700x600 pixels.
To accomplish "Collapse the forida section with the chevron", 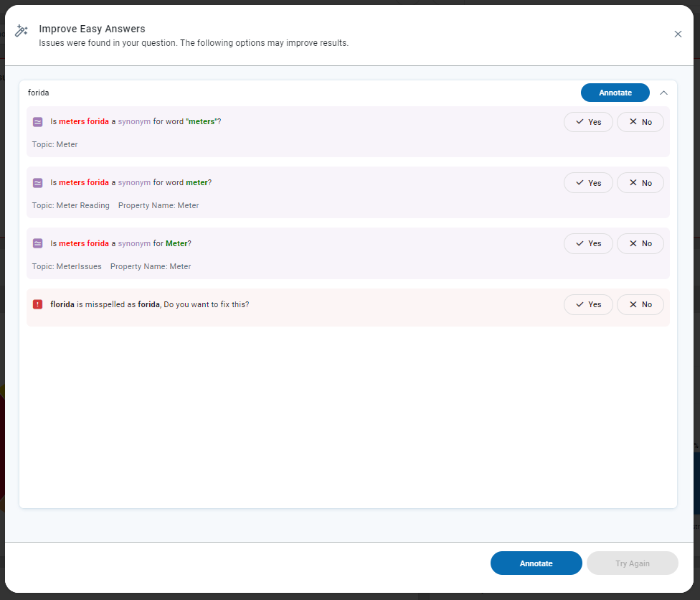I will point(663,93).
